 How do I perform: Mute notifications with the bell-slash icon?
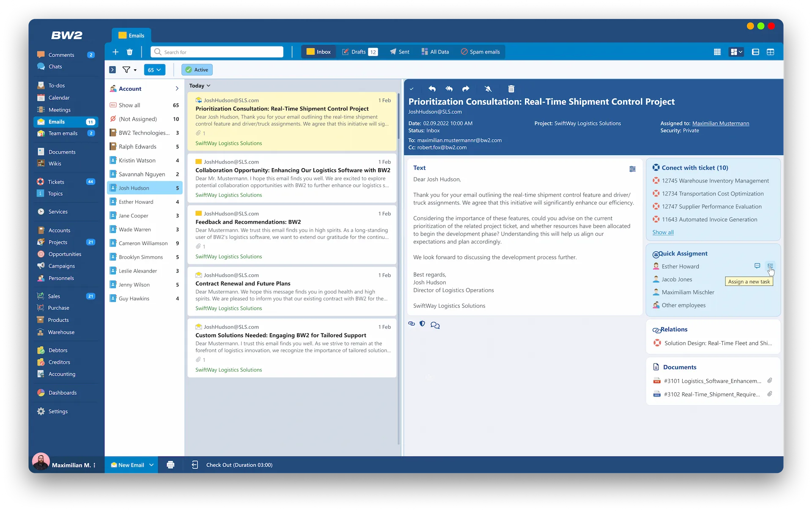[x=488, y=89]
